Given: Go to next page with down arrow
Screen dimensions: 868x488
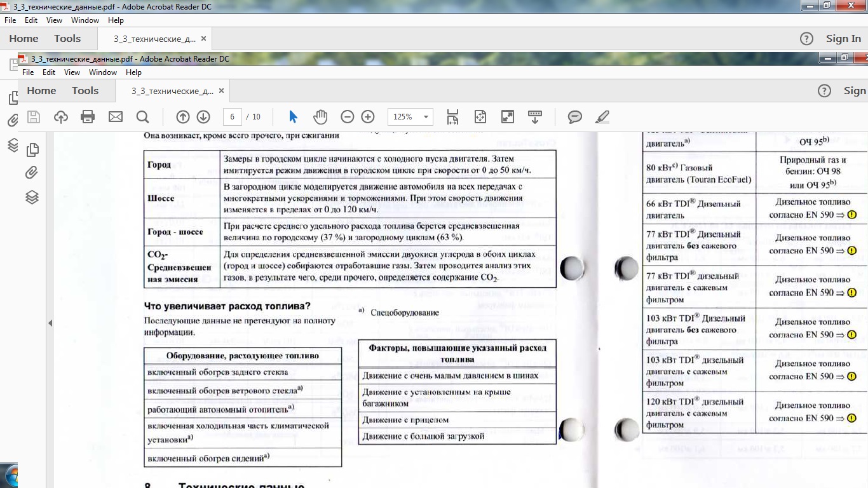Looking at the screenshot, I should 203,117.
